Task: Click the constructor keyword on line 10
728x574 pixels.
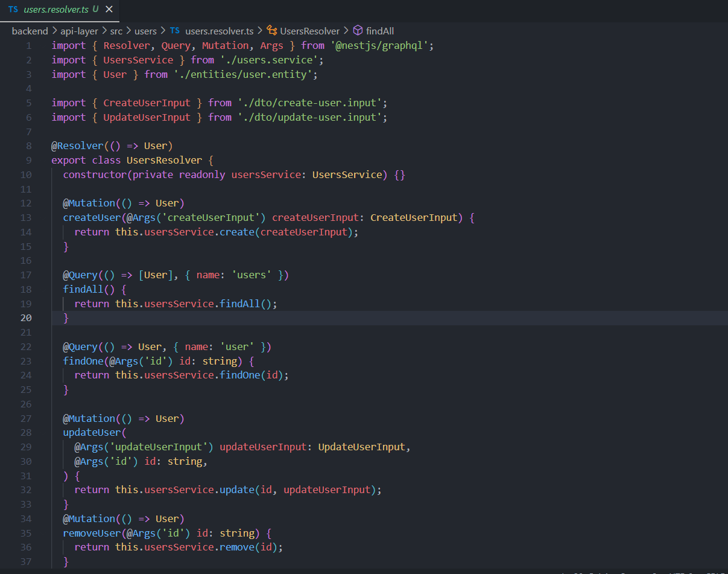Action: pyautogui.click(x=95, y=175)
